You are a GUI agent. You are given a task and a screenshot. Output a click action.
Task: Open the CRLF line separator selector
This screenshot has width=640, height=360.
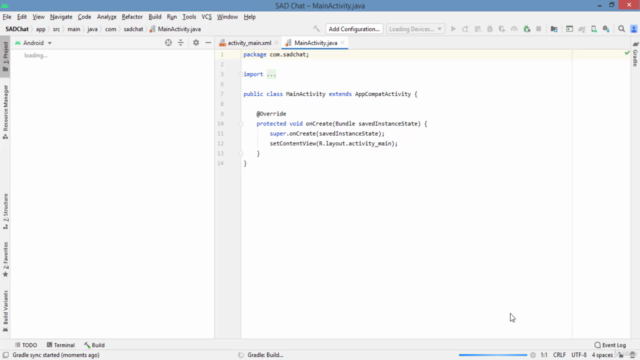(x=559, y=355)
